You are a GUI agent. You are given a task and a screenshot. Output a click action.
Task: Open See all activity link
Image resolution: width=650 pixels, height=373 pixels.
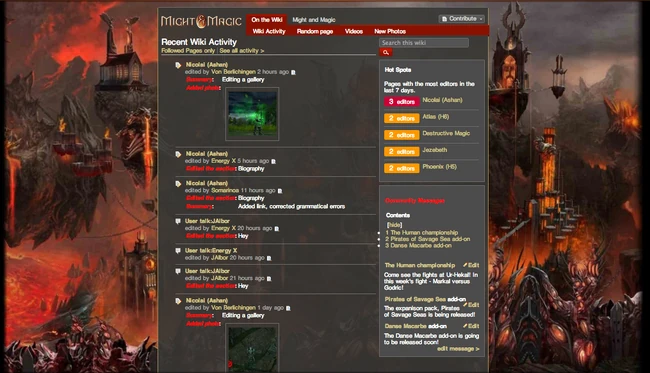point(242,51)
